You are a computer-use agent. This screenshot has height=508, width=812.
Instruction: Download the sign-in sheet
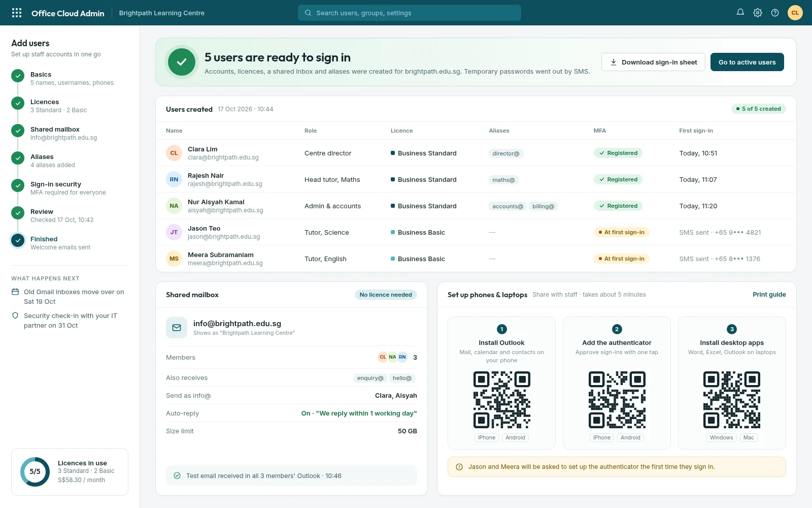pos(653,62)
